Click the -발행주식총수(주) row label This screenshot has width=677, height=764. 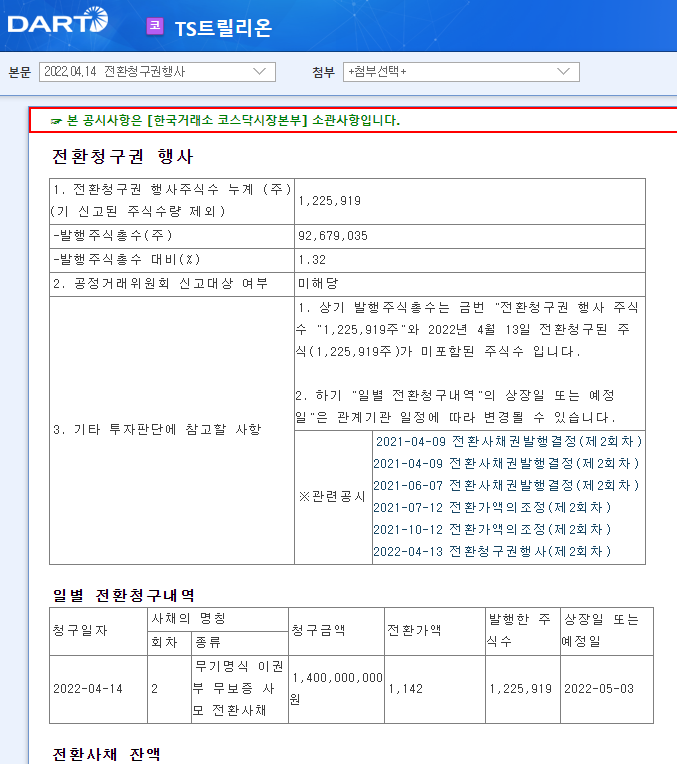(x=113, y=236)
